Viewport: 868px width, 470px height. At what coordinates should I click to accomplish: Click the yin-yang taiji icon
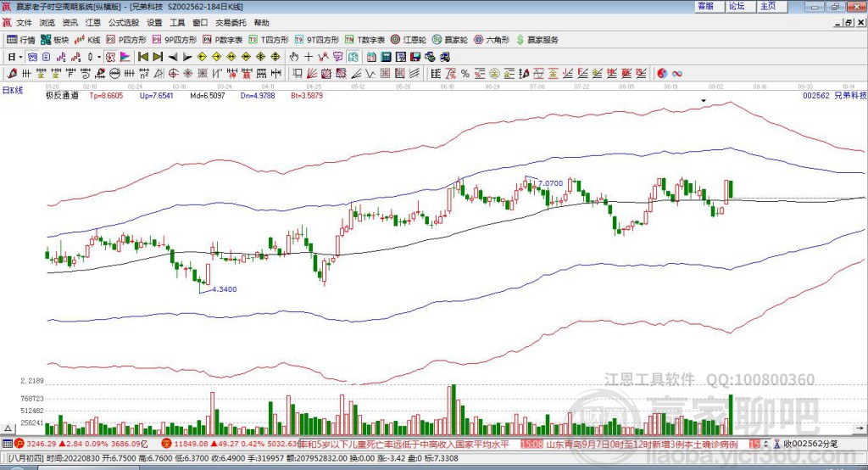(662, 73)
